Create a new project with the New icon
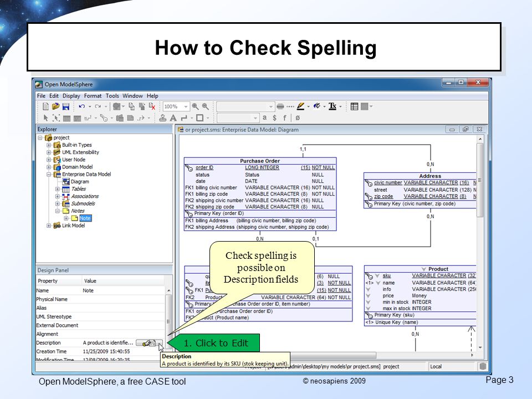This screenshot has width=532, height=399. pos(45,106)
